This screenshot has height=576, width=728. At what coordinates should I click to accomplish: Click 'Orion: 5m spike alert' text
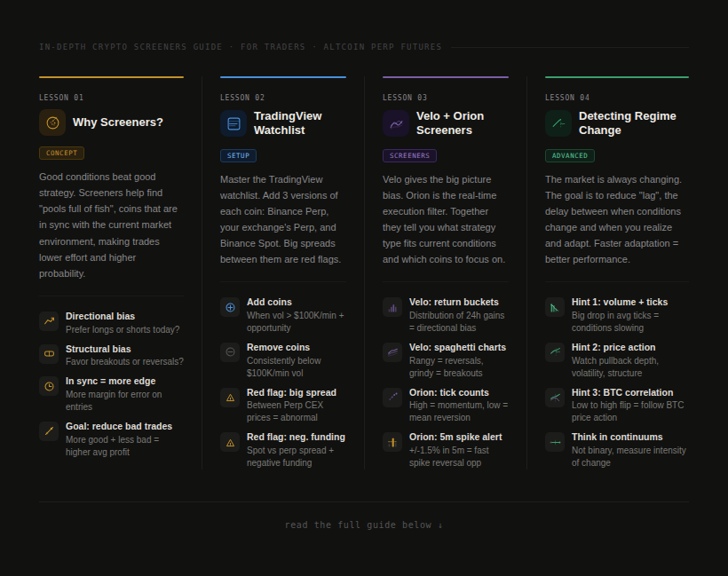coord(455,438)
